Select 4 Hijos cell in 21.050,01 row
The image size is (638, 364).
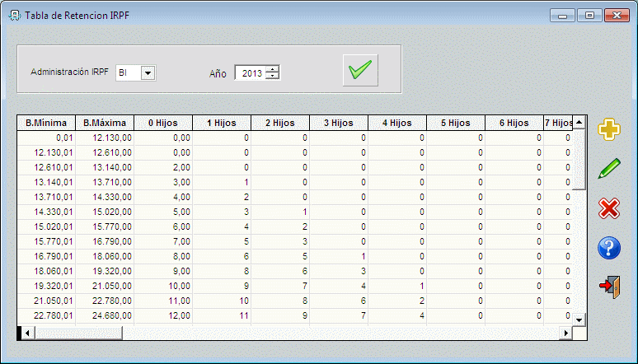(397, 301)
